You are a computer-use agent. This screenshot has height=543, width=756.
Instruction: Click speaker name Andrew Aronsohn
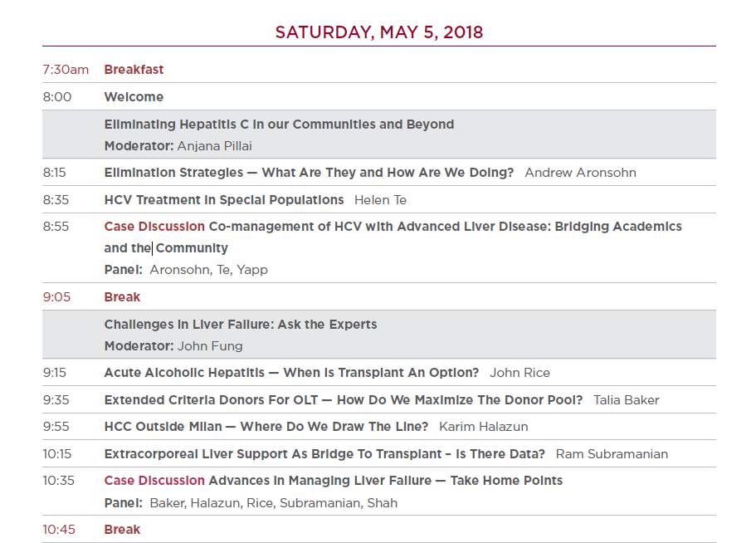[x=580, y=173]
